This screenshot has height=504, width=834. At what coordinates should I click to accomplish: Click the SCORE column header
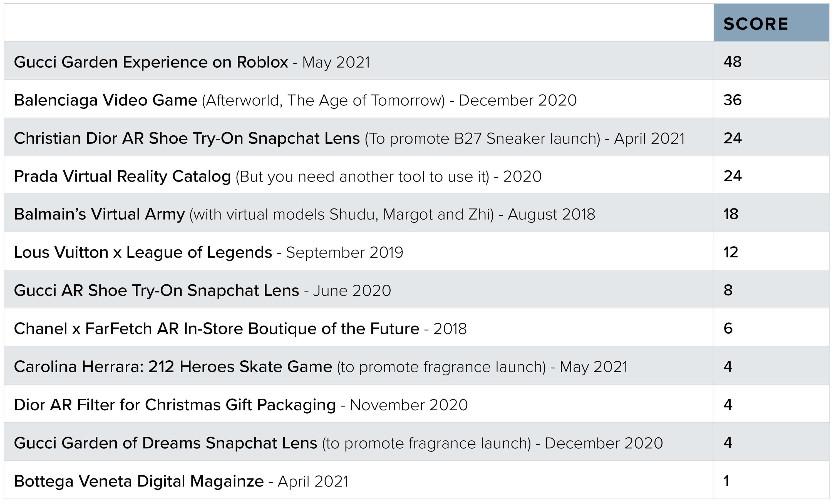click(756, 24)
